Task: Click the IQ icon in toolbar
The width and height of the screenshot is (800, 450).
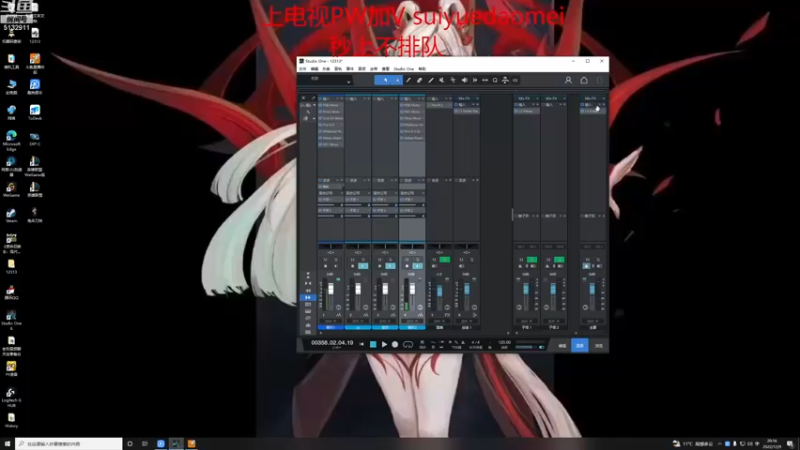Action: (x=515, y=80)
